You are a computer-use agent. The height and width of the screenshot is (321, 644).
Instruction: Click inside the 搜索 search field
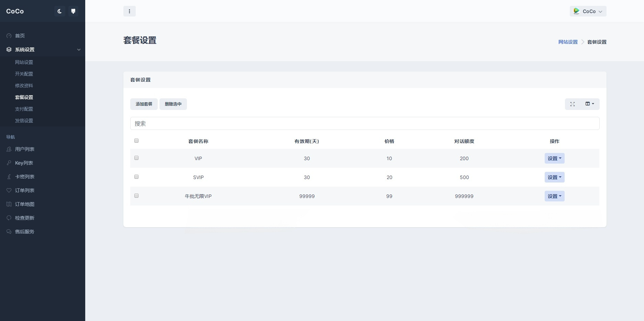click(364, 123)
